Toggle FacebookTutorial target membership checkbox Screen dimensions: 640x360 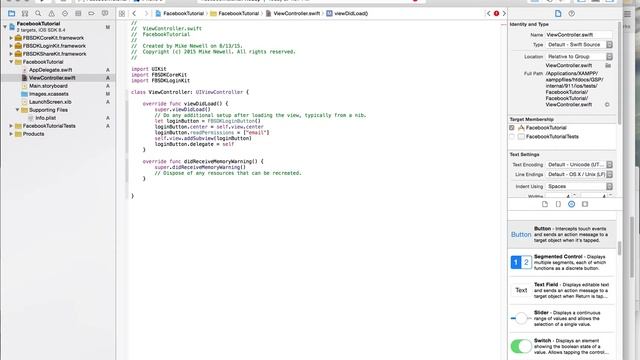pos(512,128)
